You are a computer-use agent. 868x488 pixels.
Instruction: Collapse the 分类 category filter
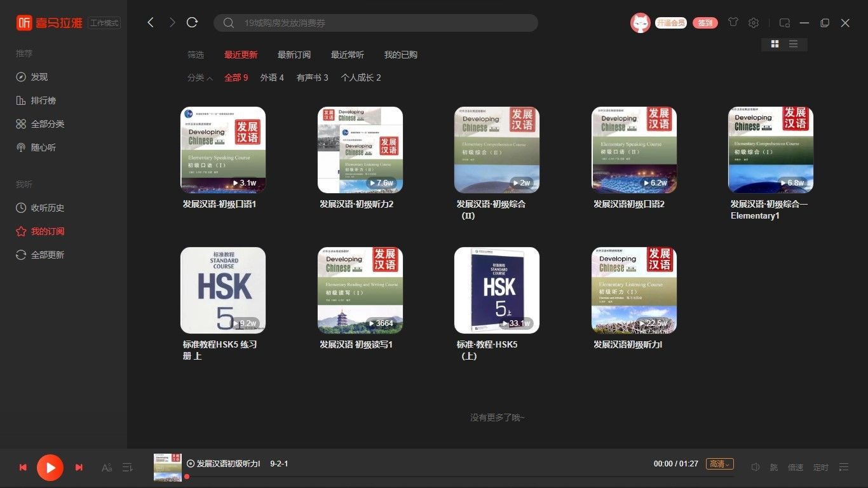click(200, 78)
